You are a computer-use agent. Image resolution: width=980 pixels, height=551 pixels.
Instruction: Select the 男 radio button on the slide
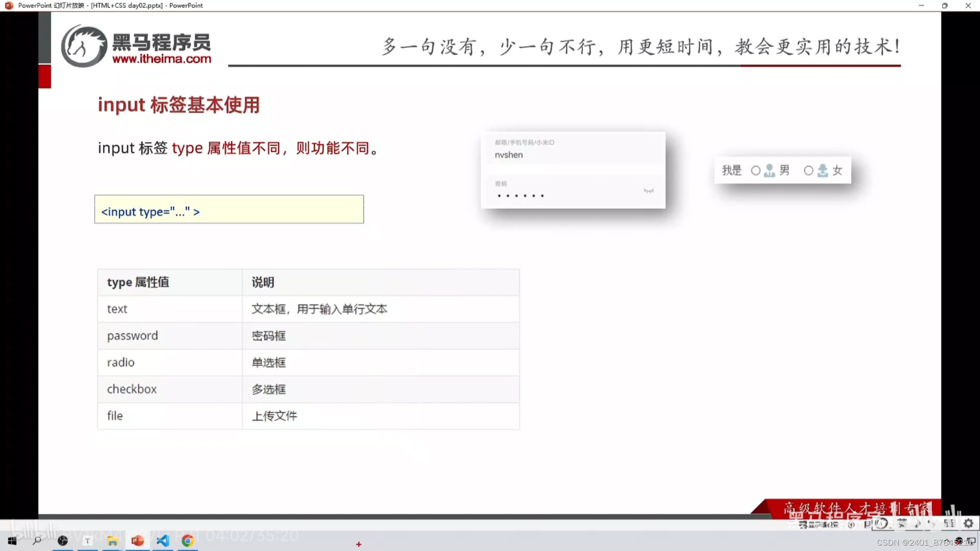coord(756,171)
